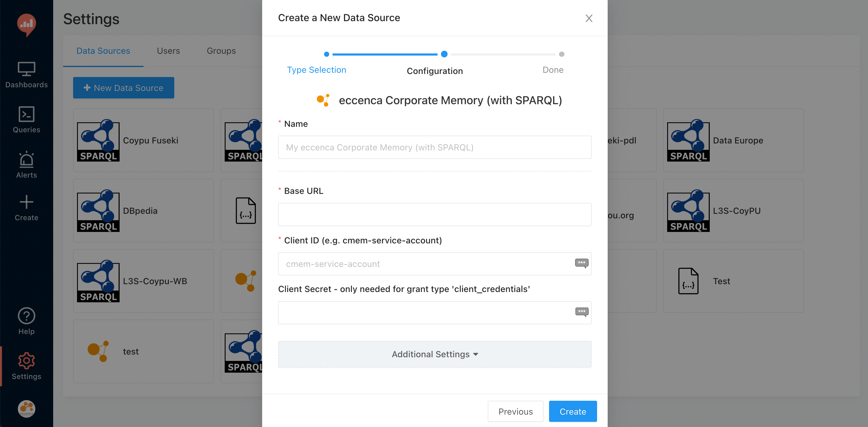Reveal the Client Secret field value
Screen dimensions: 868x427
(x=581, y=312)
